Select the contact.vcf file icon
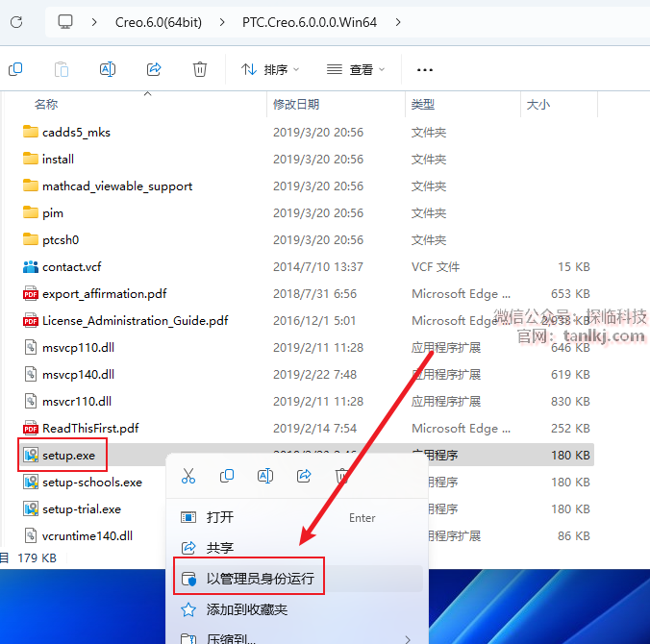 31,266
